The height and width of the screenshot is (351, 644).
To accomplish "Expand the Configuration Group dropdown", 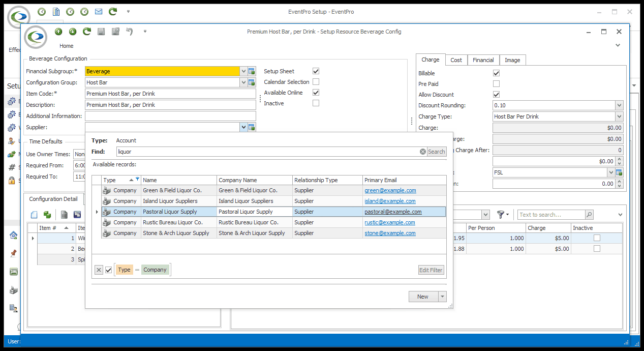I will (243, 82).
